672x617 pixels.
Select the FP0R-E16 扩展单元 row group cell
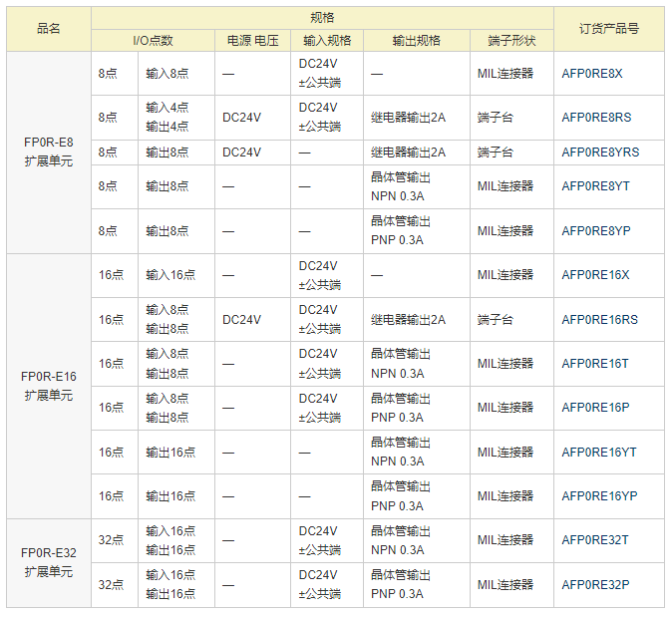pos(48,386)
